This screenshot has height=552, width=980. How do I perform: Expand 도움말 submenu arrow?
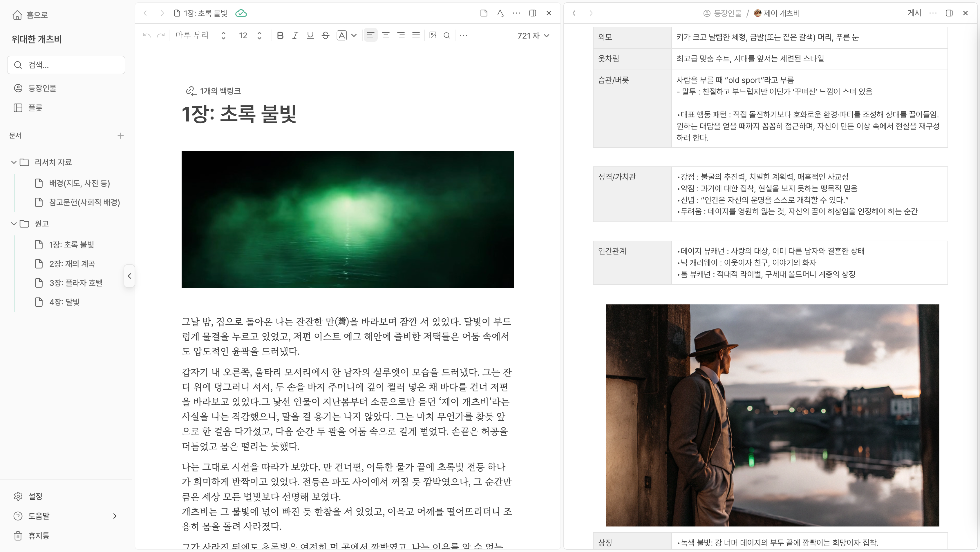(115, 516)
